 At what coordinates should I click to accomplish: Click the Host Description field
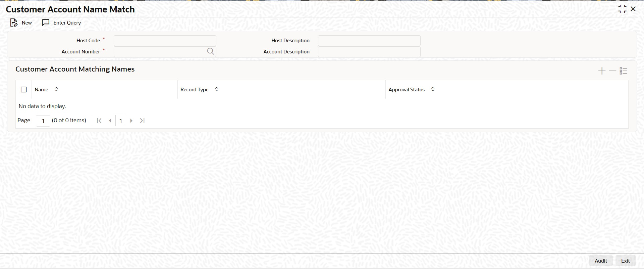point(369,41)
